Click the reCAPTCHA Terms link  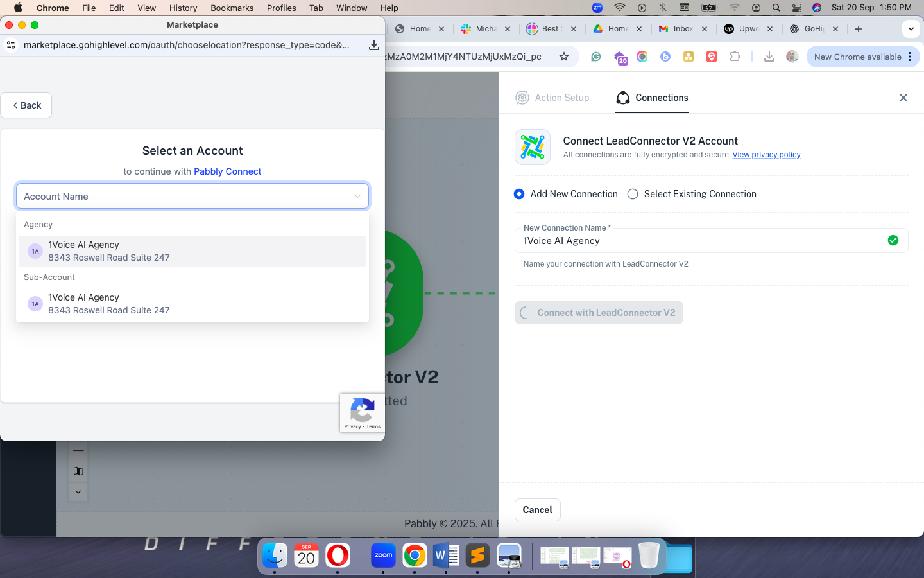coord(373,426)
